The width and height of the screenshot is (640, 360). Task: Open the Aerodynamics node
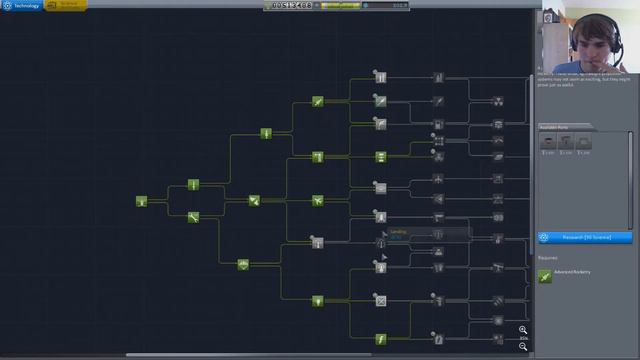click(x=381, y=188)
